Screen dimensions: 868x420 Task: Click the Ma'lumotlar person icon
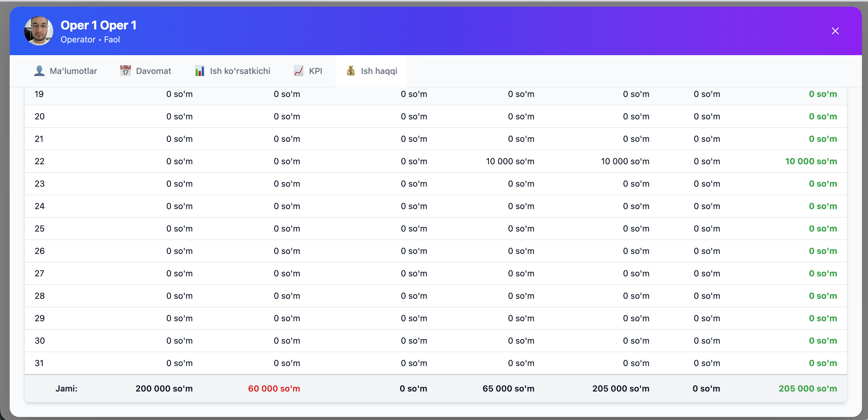pos(39,71)
